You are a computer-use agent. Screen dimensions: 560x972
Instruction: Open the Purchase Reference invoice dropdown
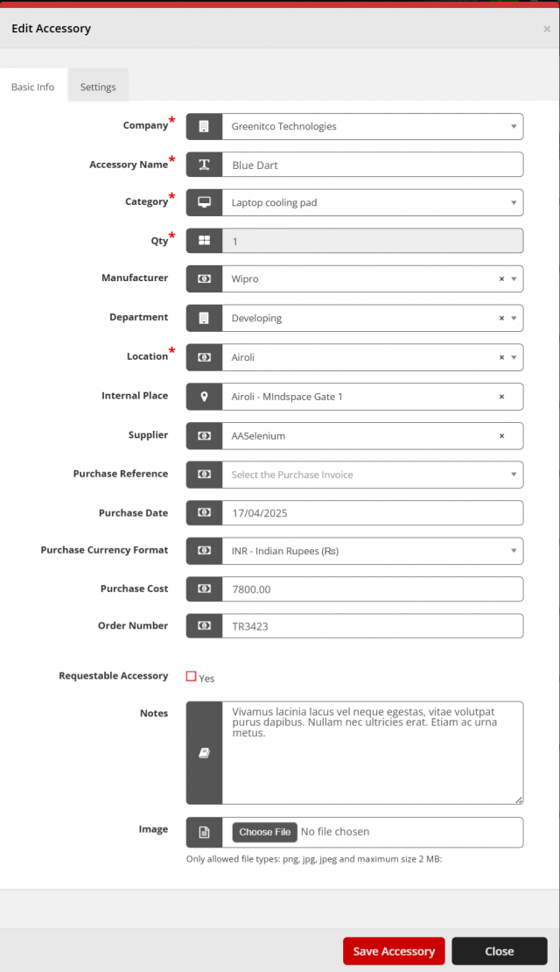[x=372, y=475]
